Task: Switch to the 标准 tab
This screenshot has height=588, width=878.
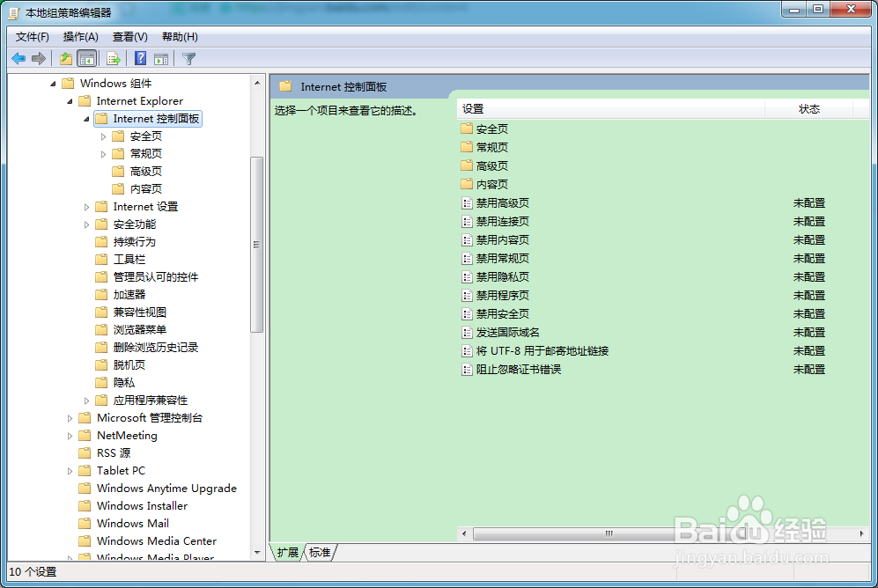Action: point(320,552)
